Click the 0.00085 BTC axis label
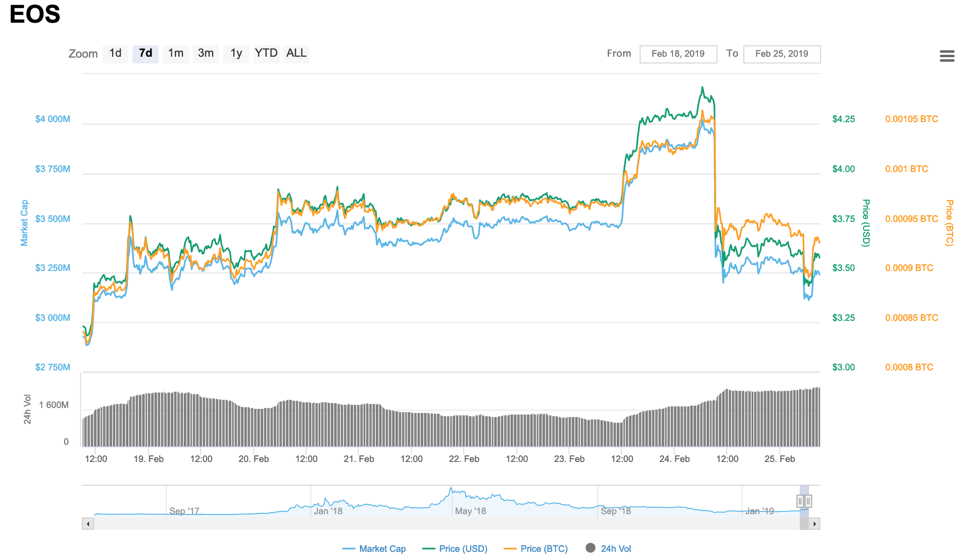The height and width of the screenshot is (560, 963). (912, 318)
